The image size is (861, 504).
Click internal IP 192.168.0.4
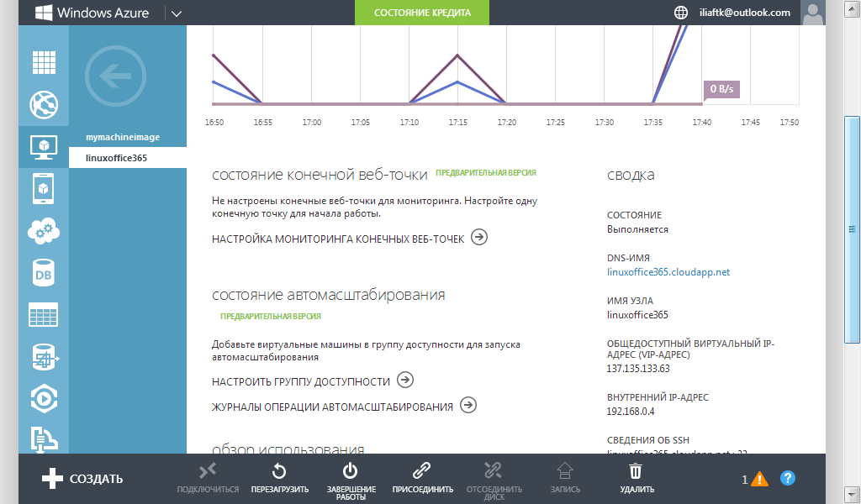[631, 412]
